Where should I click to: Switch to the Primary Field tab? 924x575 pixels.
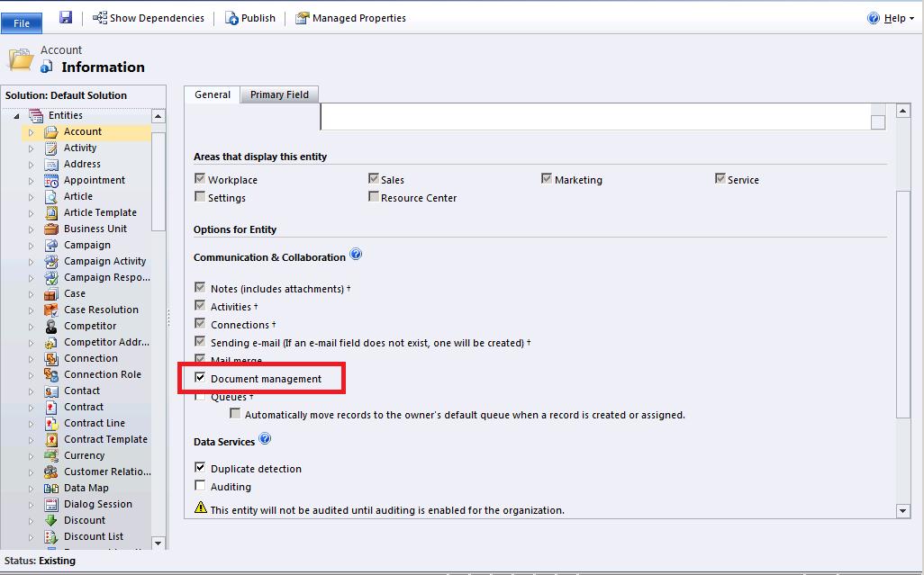279,94
